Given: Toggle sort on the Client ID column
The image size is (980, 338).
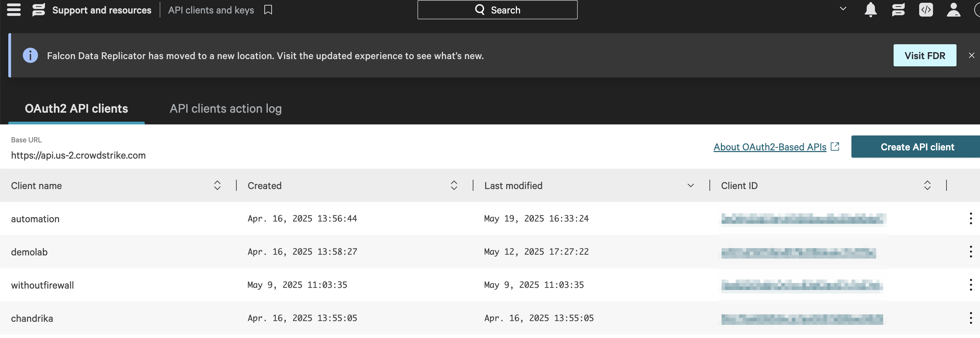Looking at the screenshot, I should pos(927,185).
